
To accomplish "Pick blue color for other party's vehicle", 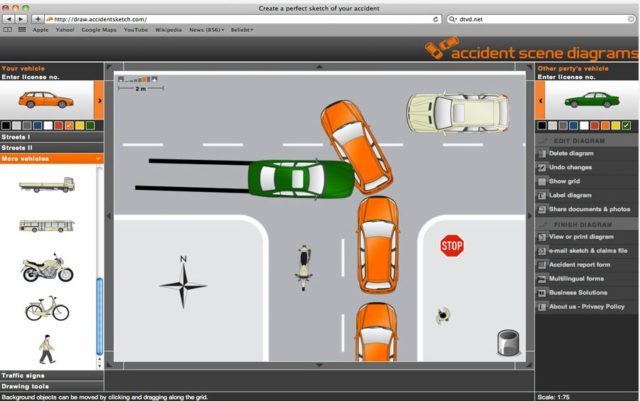I will pos(573,126).
